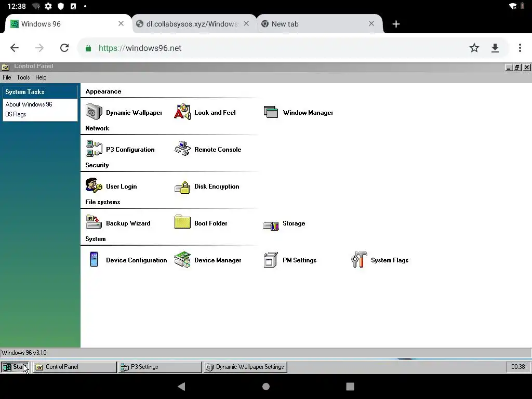Click About Windows 96 in System Tasks
The height and width of the screenshot is (399, 532).
29,104
